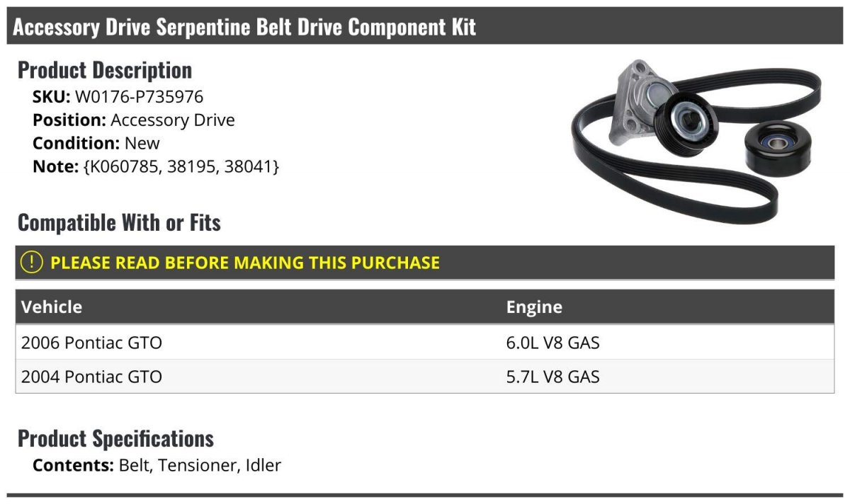Screen dimensions: 850x504
Task: Click the Compatible With or Fits heading
Action: pos(119,223)
